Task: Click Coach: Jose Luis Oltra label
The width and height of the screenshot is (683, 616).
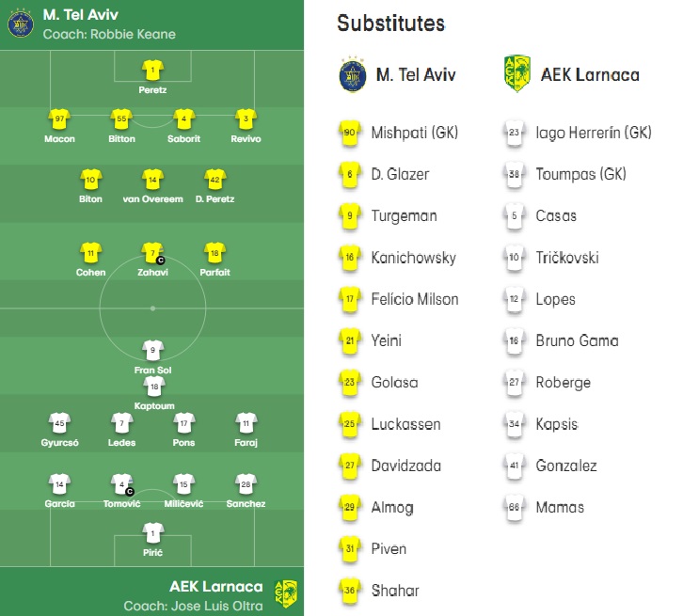Action: (194, 606)
